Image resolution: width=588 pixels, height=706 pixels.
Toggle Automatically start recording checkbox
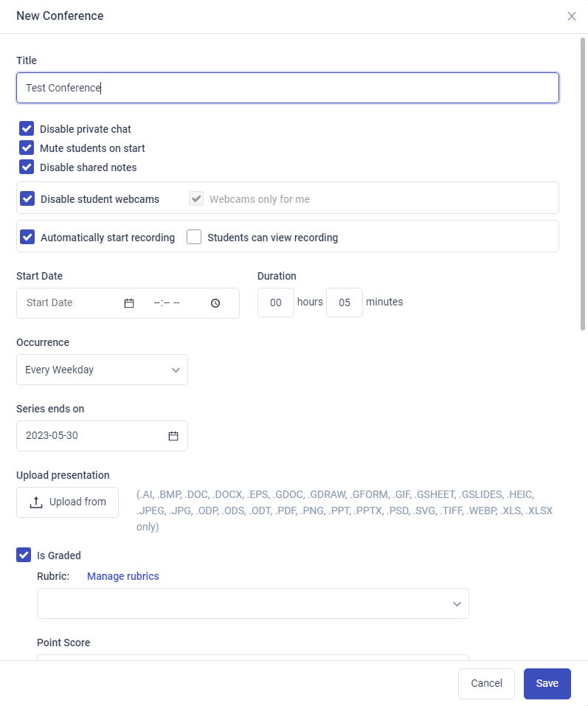coord(27,237)
